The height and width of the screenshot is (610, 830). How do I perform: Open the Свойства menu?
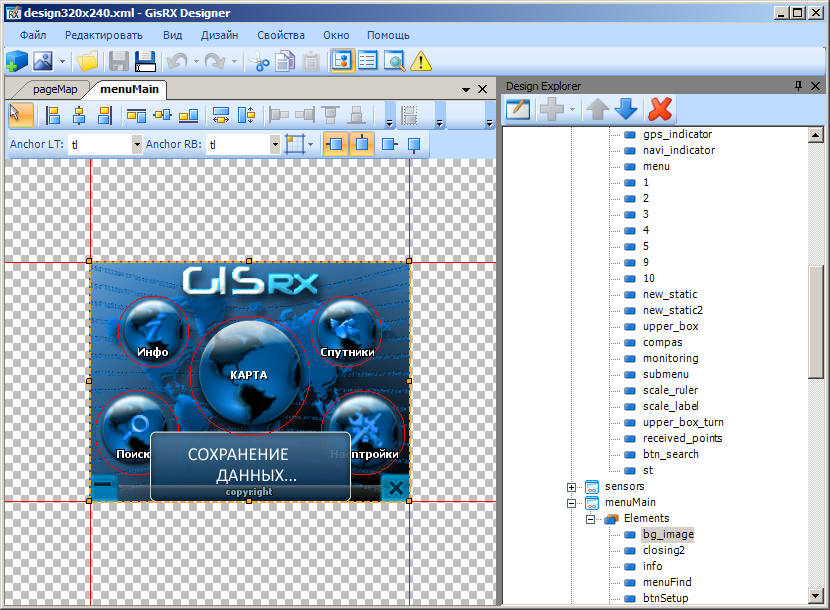pos(281,35)
